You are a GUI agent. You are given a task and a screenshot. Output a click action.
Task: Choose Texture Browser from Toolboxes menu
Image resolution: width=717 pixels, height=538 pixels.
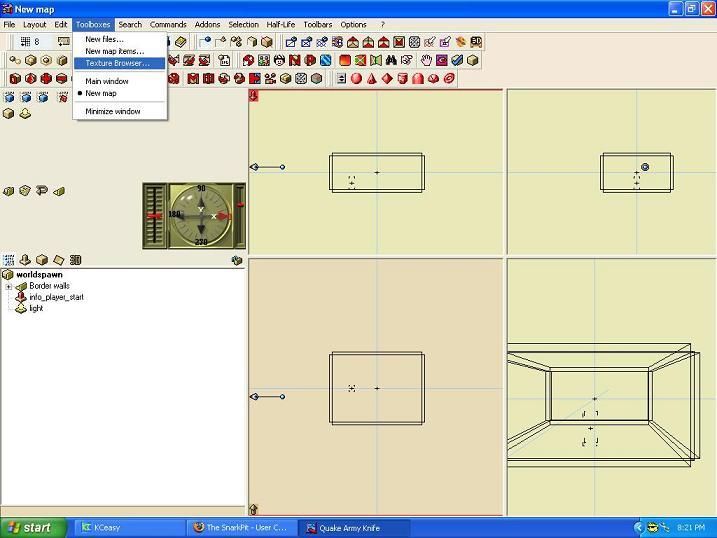coord(117,63)
